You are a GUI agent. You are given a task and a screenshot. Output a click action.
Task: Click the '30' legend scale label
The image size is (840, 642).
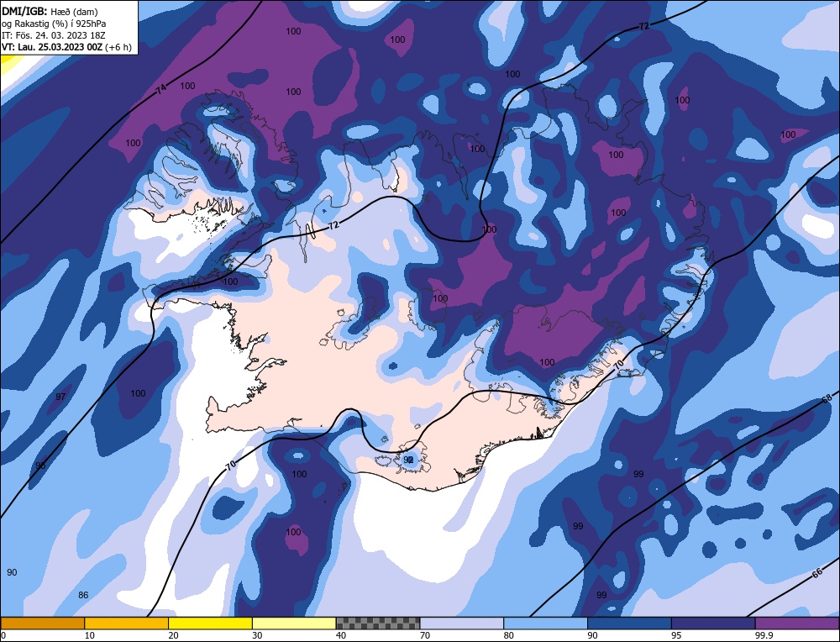(x=258, y=635)
